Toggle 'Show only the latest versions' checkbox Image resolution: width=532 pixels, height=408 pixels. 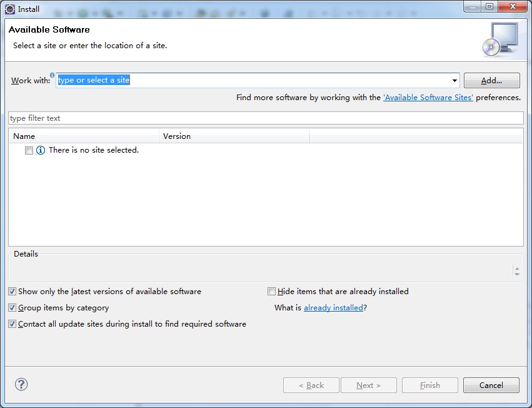(x=13, y=292)
